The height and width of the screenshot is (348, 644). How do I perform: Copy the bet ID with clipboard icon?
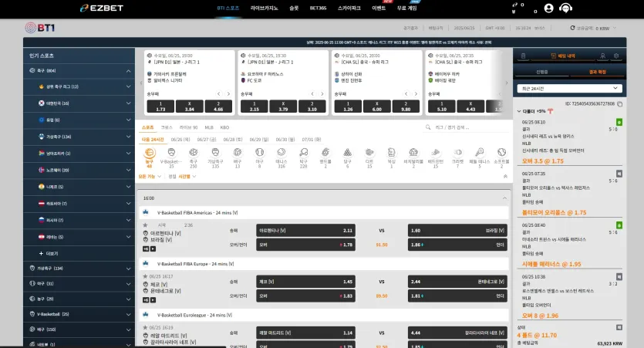(x=620, y=104)
